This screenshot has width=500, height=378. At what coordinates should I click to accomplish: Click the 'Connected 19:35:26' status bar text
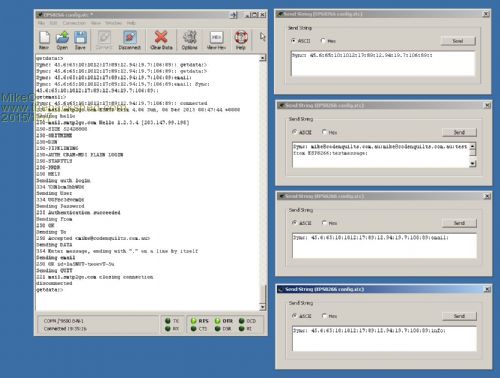pos(65,329)
